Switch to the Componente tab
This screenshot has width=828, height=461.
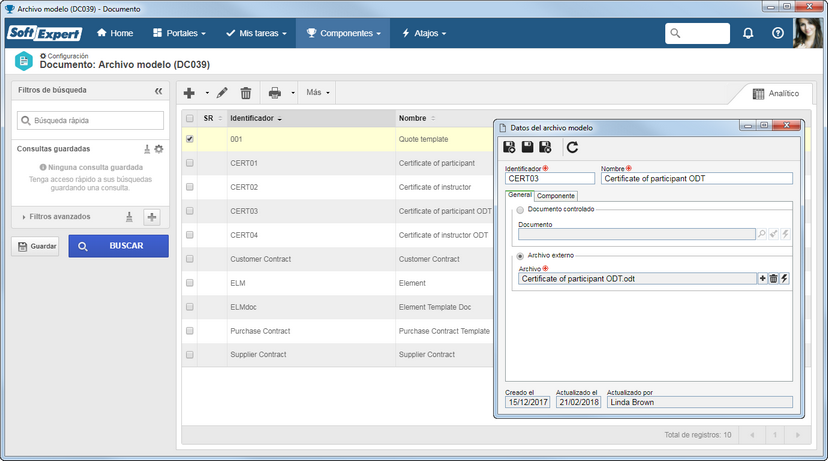click(x=556, y=196)
